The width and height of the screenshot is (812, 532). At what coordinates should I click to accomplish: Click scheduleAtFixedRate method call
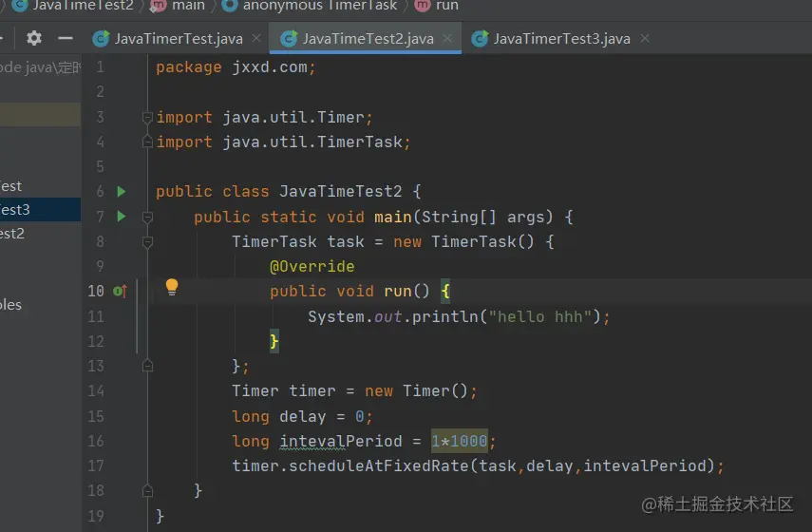tap(378, 465)
